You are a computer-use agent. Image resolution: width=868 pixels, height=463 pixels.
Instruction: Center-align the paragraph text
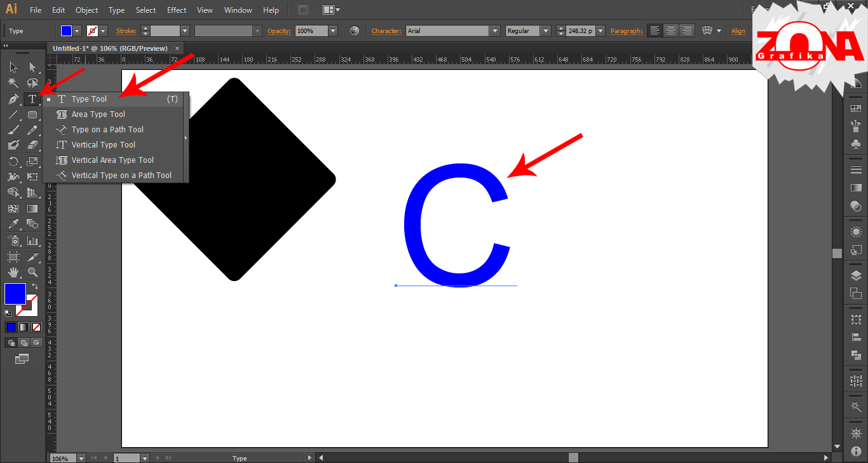671,31
